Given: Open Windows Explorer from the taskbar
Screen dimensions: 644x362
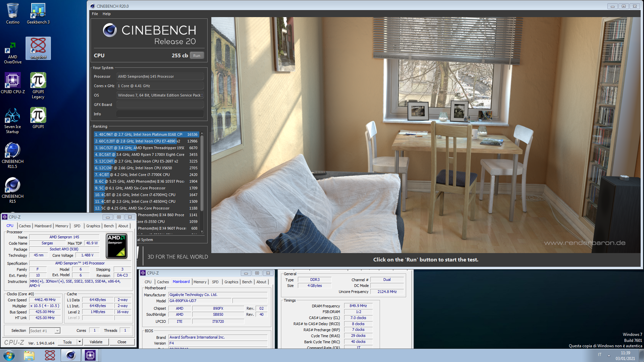Looking at the screenshot, I should (x=29, y=355).
